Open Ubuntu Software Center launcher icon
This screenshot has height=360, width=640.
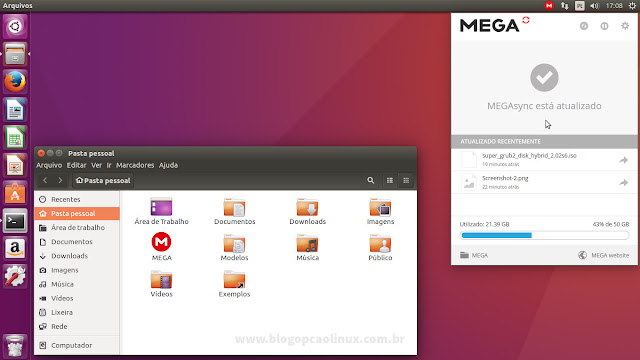[15, 193]
